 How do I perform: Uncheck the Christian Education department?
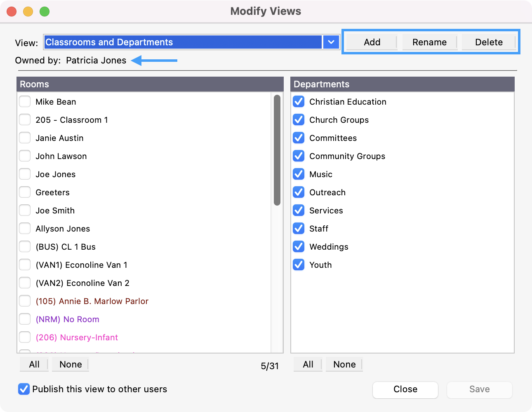(x=299, y=102)
